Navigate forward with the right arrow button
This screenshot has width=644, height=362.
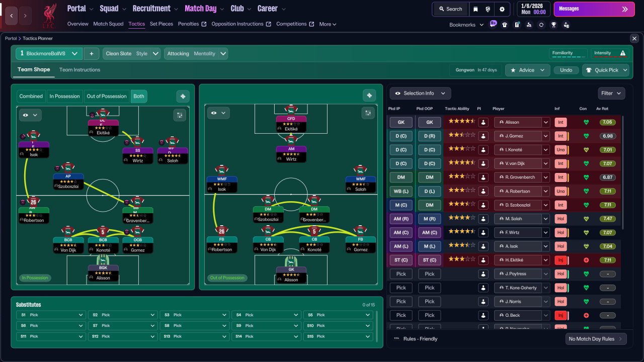coord(25,16)
